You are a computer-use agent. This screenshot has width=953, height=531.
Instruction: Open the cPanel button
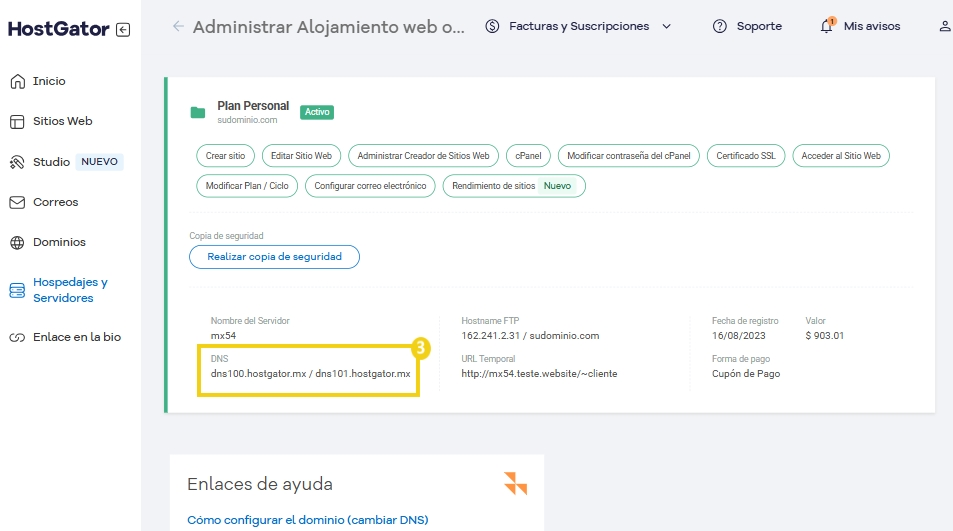(528, 156)
